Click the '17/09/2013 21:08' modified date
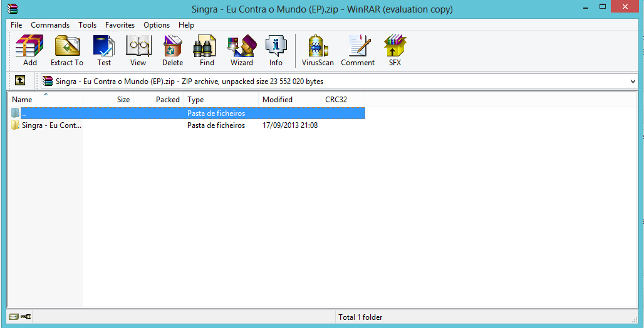 tap(290, 125)
